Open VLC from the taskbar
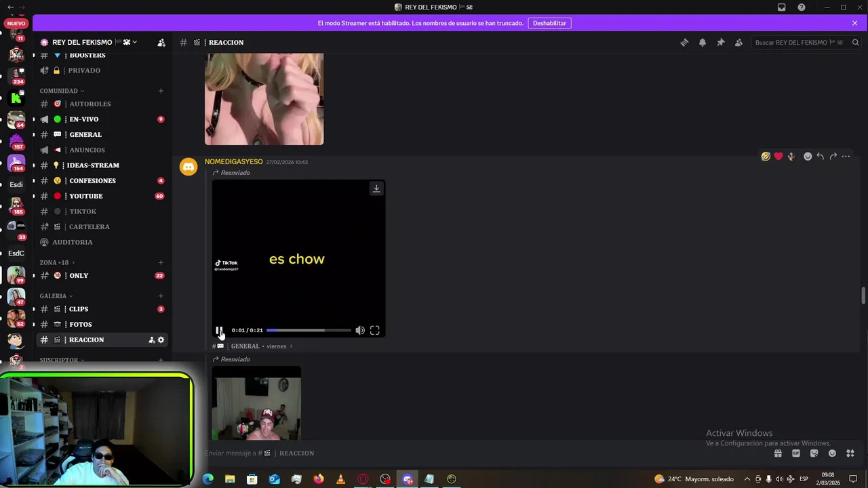868x488 pixels. [x=340, y=479]
